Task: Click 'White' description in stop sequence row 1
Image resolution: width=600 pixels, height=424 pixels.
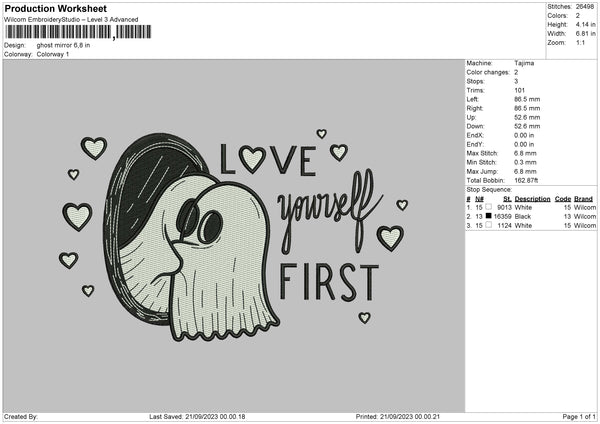Action: [523, 208]
